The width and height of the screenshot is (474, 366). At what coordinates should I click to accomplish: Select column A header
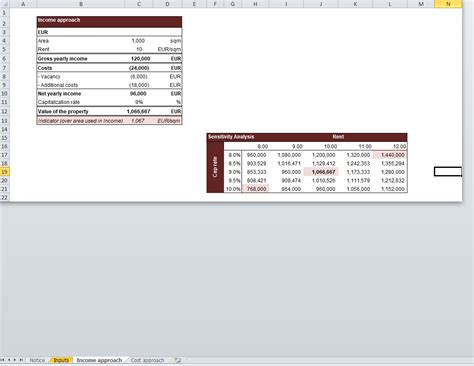(x=23, y=4)
